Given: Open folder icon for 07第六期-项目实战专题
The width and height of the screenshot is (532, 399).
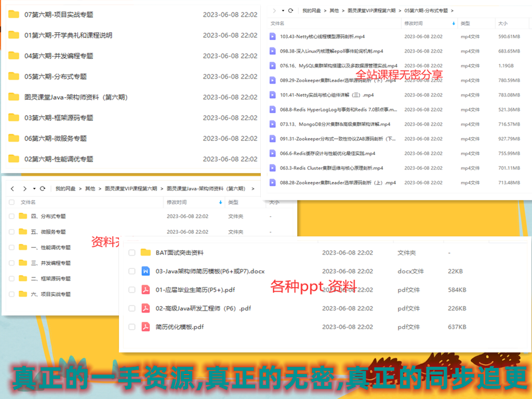Looking at the screenshot, I should [x=14, y=14].
